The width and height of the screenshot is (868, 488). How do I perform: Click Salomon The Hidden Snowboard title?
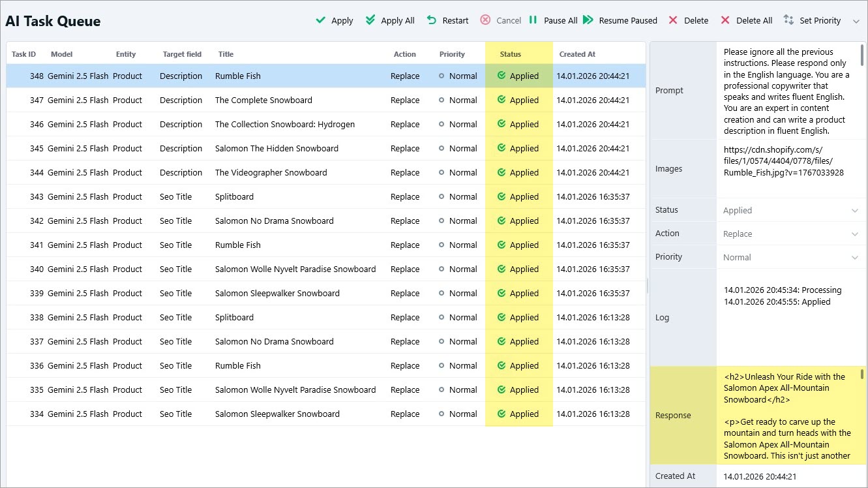(x=277, y=148)
